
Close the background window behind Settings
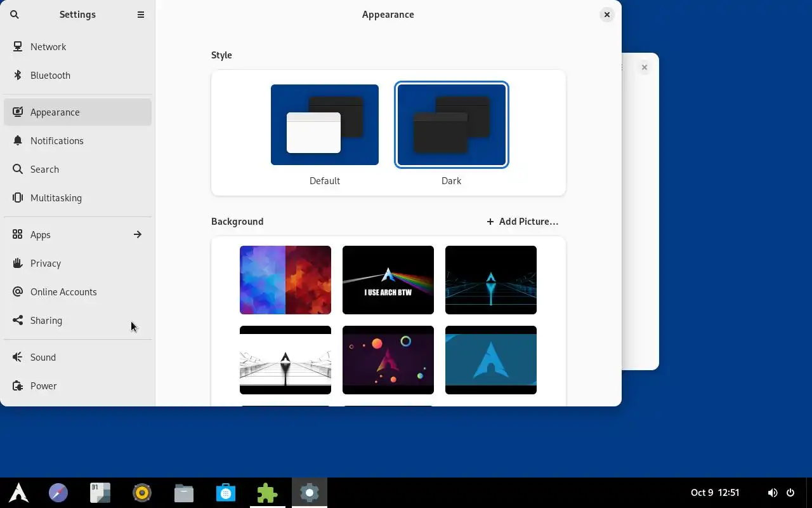click(645, 67)
